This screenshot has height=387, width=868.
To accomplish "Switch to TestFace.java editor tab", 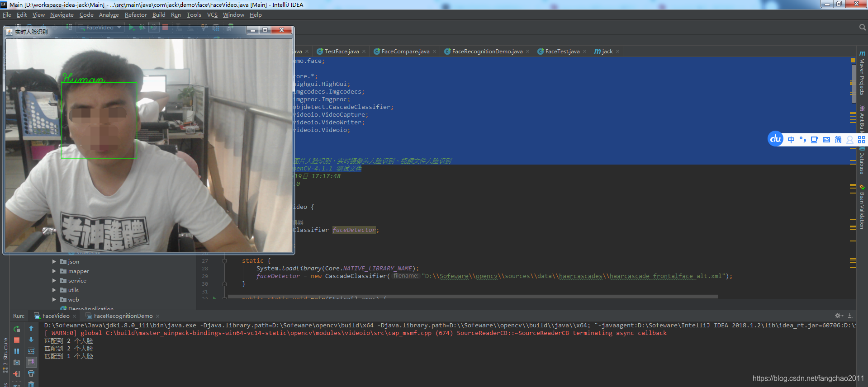I will click(x=342, y=52).
